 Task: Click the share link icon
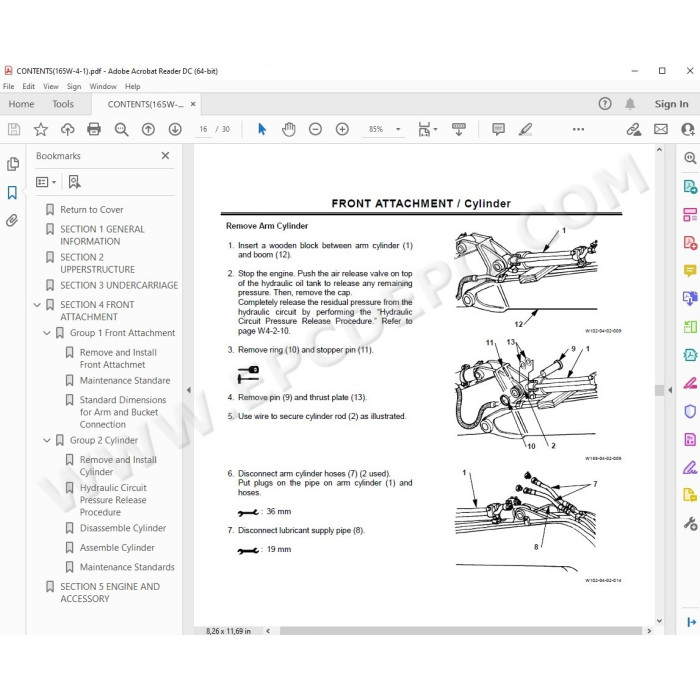click(633, 129)
